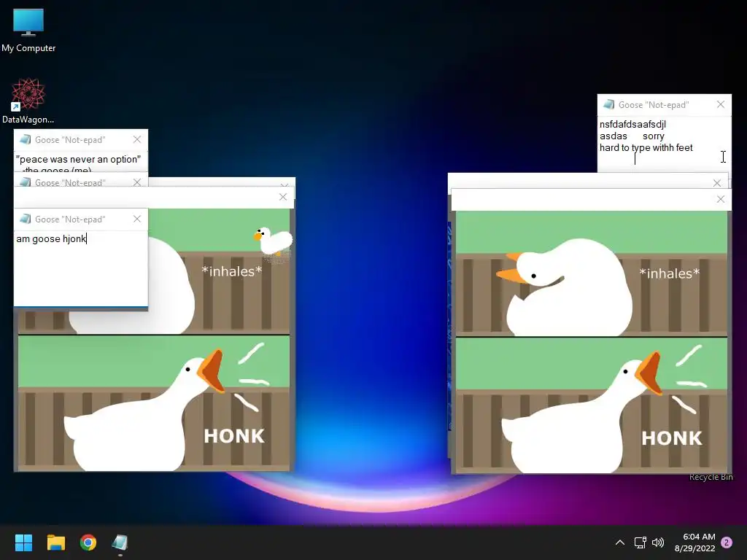The image size is (747, 560).
Task: Click the right meme's HONK goose panel
Action: coord(592,405)
